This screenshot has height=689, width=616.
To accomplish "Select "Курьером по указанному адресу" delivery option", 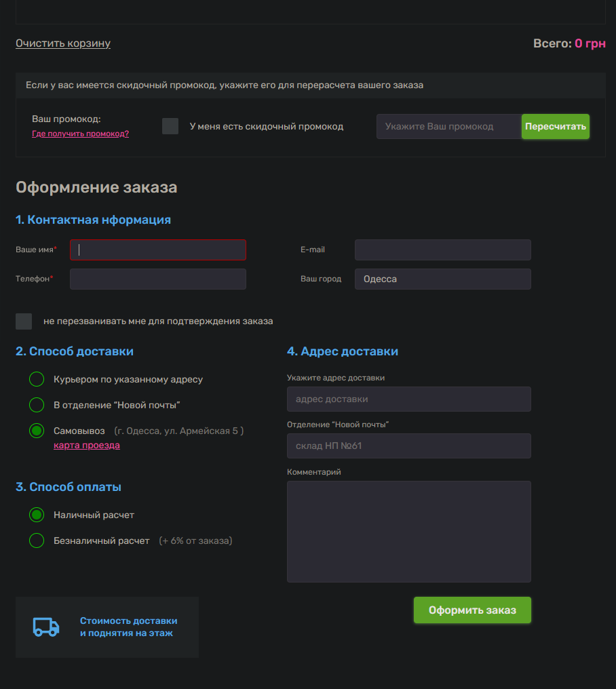I will [x=37, y=379].
